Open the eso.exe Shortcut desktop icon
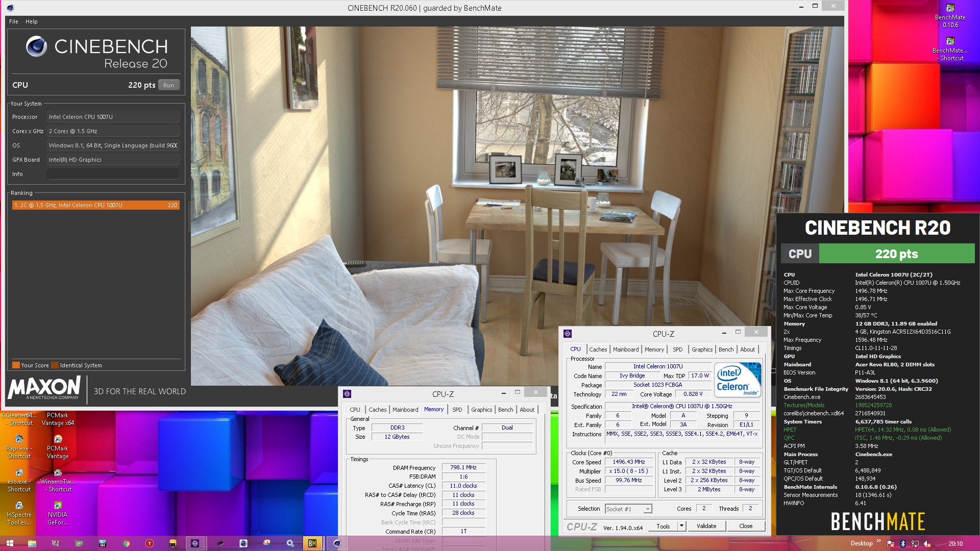The width and height of the screenshot is (980, 551). coord(19,480)
